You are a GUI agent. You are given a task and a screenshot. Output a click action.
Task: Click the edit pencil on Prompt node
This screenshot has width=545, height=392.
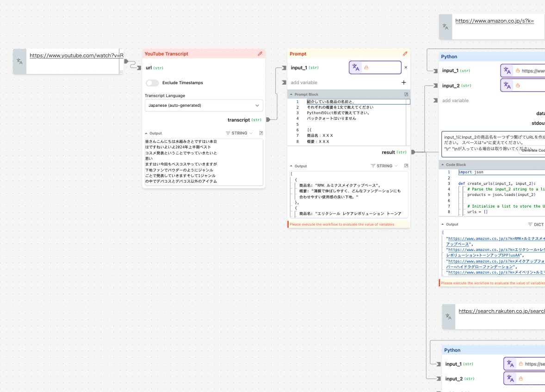pyautogui.click(x=405, y=54)
